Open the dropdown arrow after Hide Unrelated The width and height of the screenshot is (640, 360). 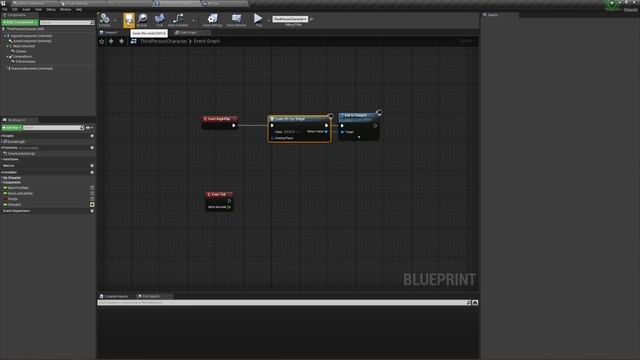pyautogui.click(x=193, y=20)
